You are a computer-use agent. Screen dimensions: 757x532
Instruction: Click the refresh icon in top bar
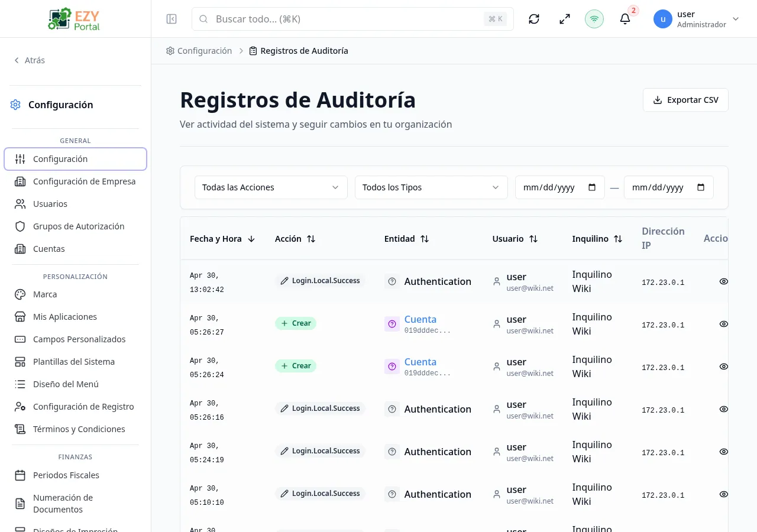tap(534, 19)
